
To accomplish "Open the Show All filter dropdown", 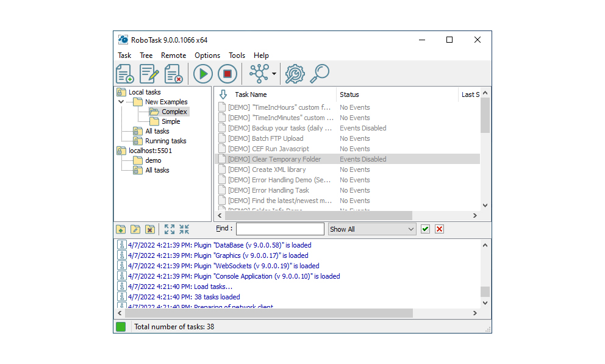I will [372, 229].
